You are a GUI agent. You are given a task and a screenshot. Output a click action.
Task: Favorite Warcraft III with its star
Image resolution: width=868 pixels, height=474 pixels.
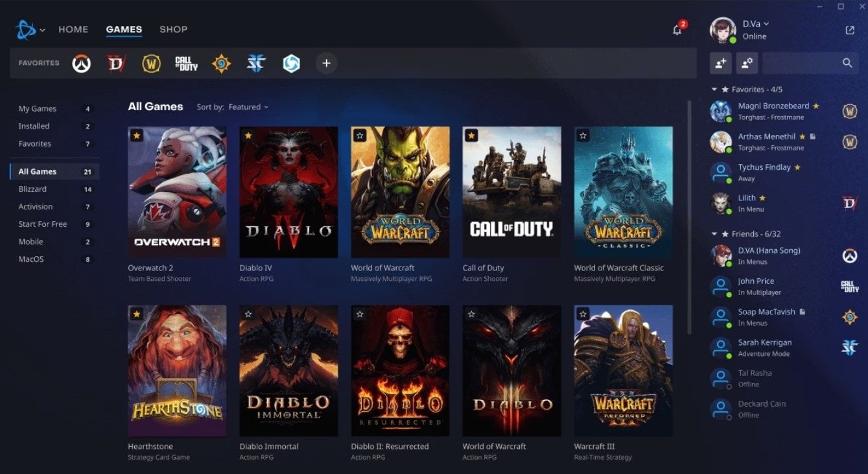click(x=583, y=314)
